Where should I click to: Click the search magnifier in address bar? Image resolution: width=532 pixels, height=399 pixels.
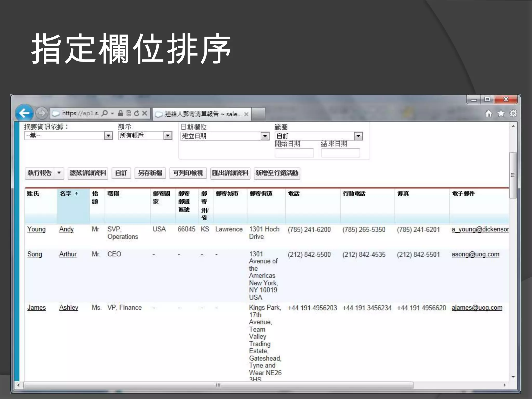click(104, 113)
